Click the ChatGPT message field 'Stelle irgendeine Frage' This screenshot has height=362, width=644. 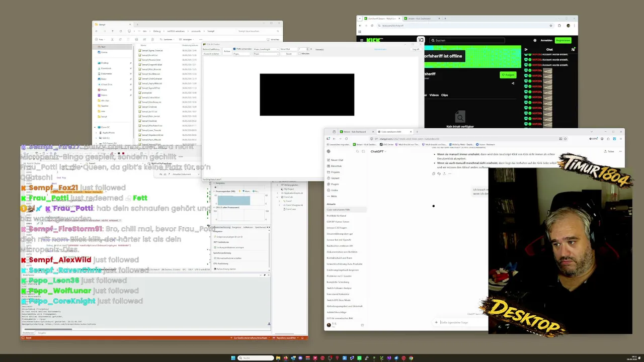tap(454, 322)
